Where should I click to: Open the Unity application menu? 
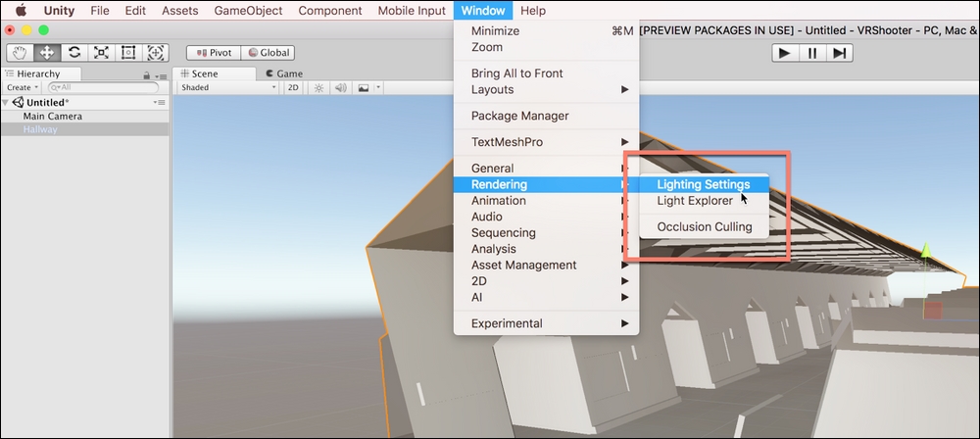click(59, 11)
